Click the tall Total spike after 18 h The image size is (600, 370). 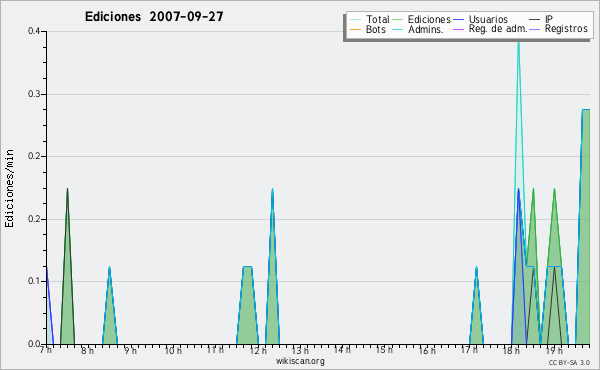[x=518, y=115]
